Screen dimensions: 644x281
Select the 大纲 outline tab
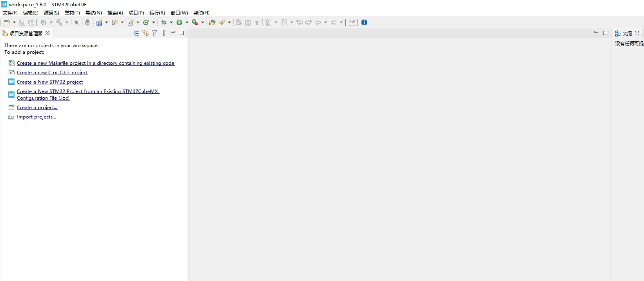point(627,34)
